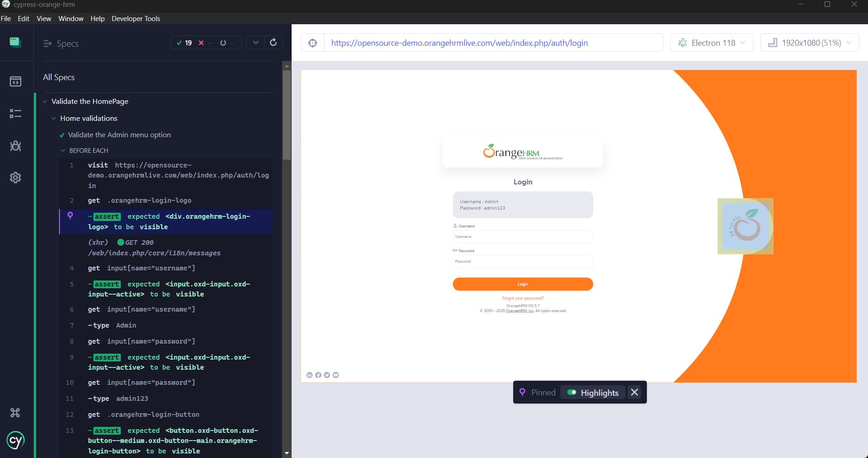Open the Debug bug icon in sidebar
The image size is (868, 458).
pos(16,145)
